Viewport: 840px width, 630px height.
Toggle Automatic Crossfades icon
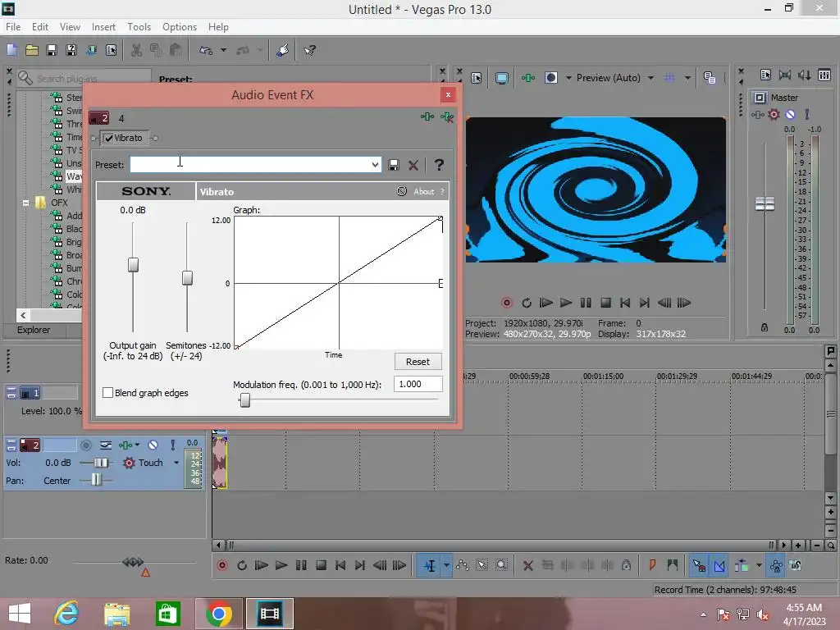coord(719,566)
